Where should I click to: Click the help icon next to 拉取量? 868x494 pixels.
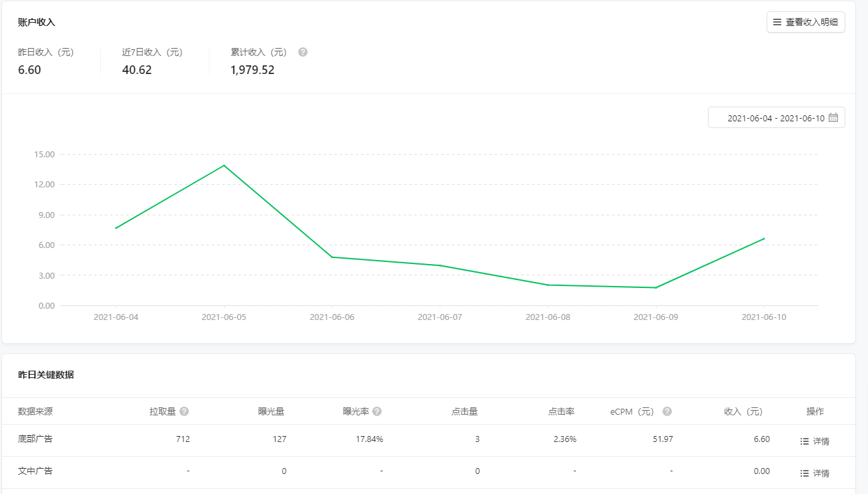(x=184, y=411)
